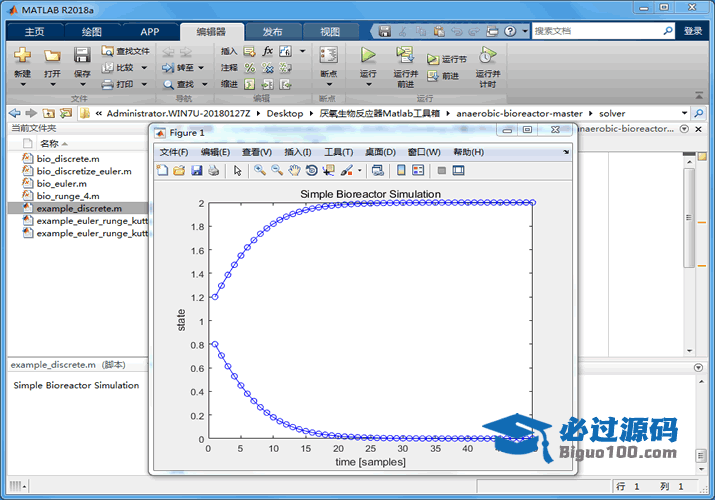Open the Save (保存) dropdown arrow
This screenshot has height=500, width=715.
[83, 84]
